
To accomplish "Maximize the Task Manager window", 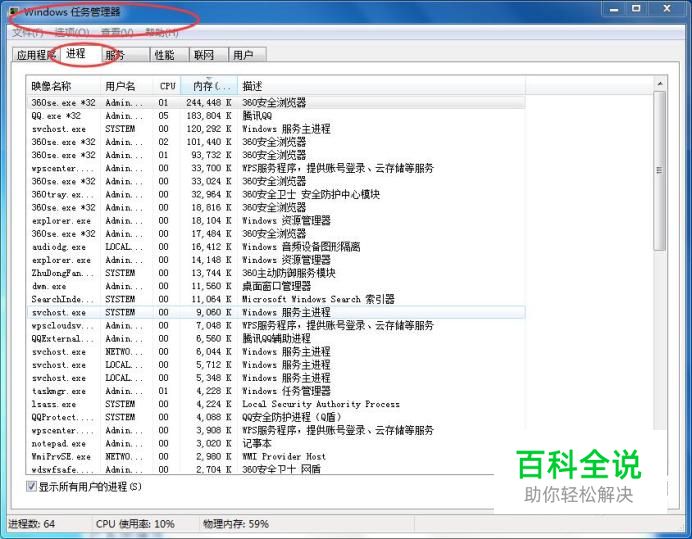I will tap(636, 9).
